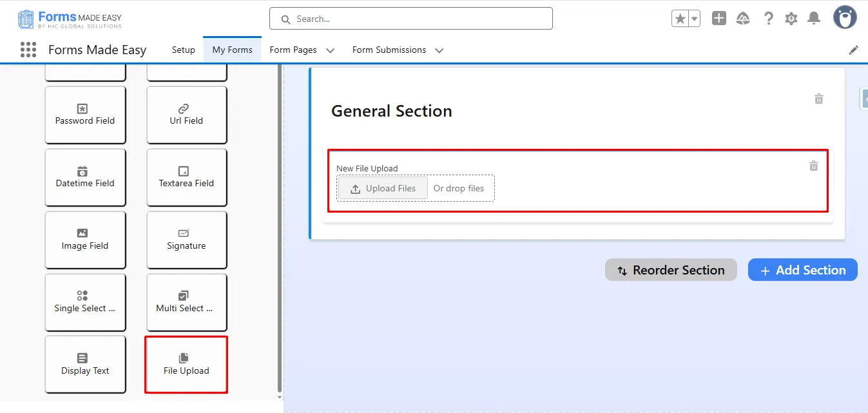Open the user profile avatar
The image size is (868, 413).
pos(844,18)
